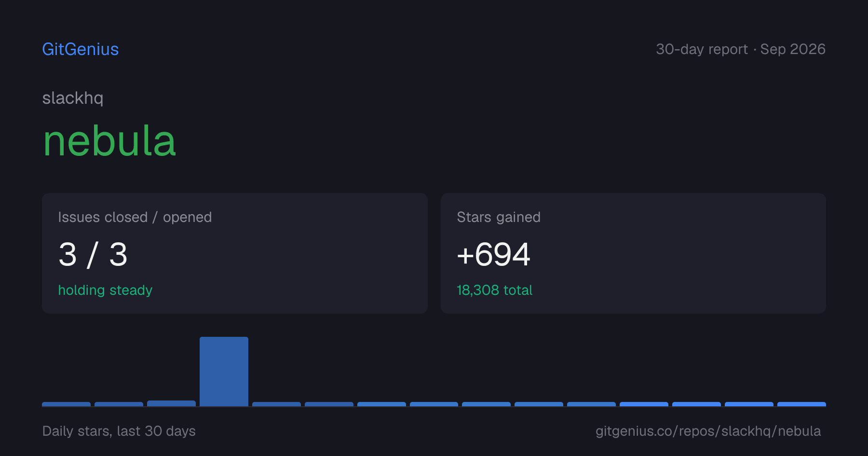
Task: Click the Daily stars, last 30 days caption
Action: tap(119, 431)
